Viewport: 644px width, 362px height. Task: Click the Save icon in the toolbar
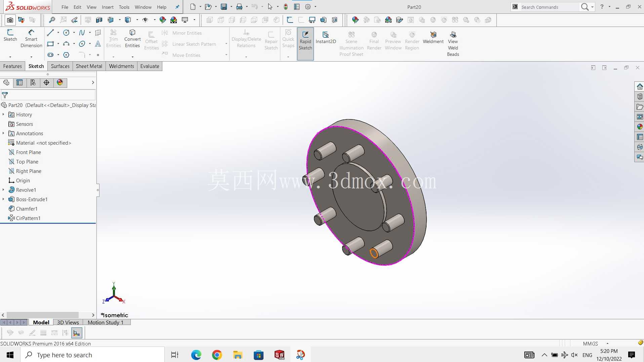click(x=224, y=7)
